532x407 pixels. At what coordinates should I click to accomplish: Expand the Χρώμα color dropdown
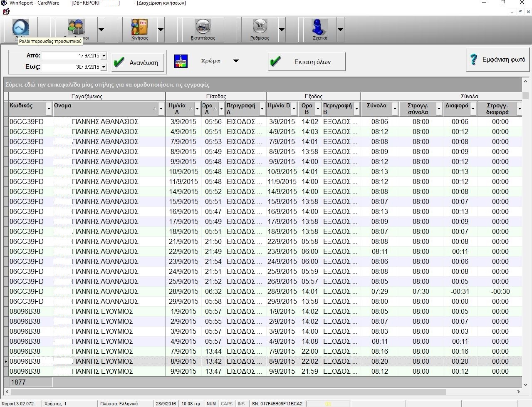236,61
